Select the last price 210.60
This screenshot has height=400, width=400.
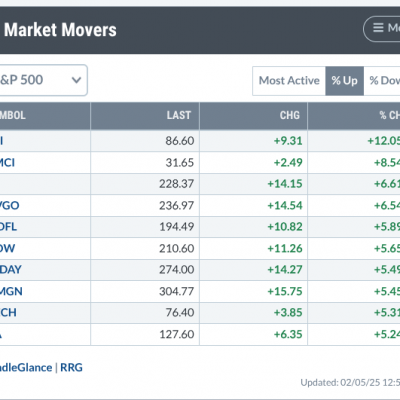pyautogui.click(x=176, y=248)
